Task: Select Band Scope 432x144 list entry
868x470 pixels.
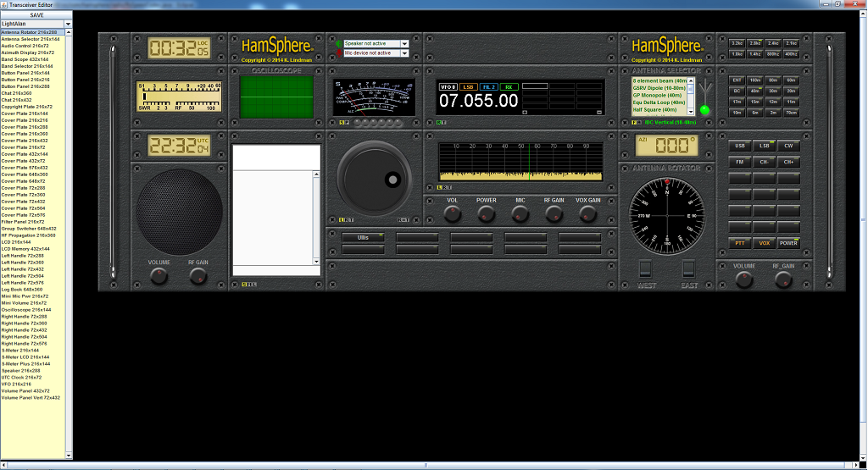Action: 33,59
